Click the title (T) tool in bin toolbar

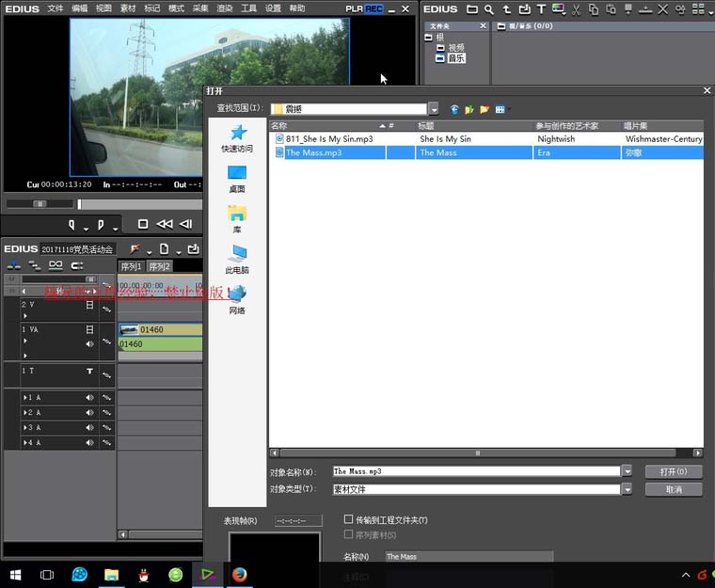click(542, 9)
